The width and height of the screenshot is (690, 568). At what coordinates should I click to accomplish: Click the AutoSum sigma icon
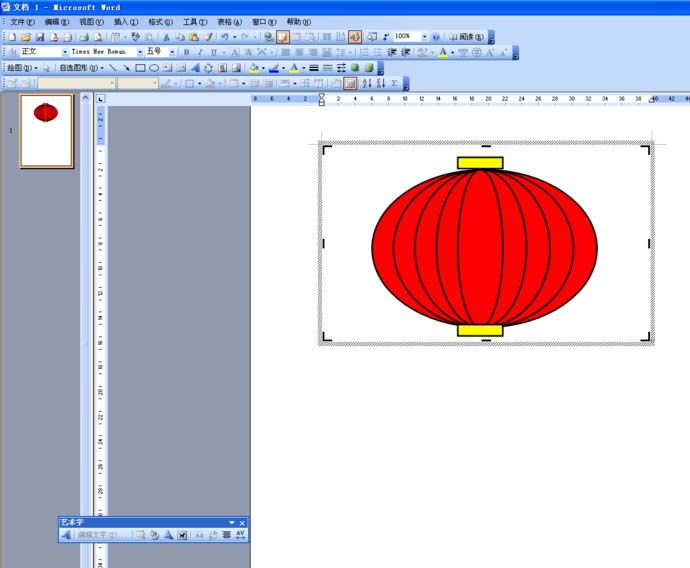394,83
